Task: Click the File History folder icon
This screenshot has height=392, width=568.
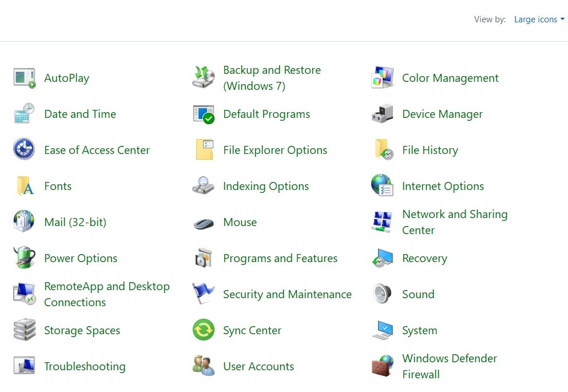Action: click(x=384, y=149)
